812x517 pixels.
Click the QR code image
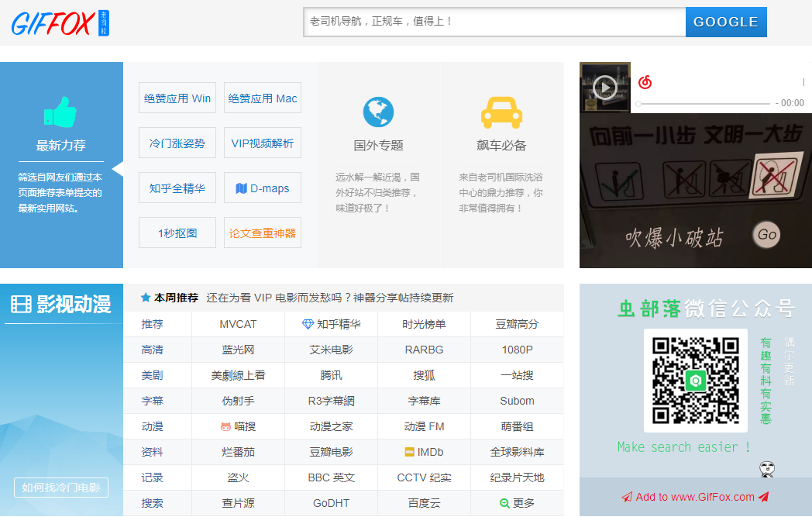coord(695,381)
